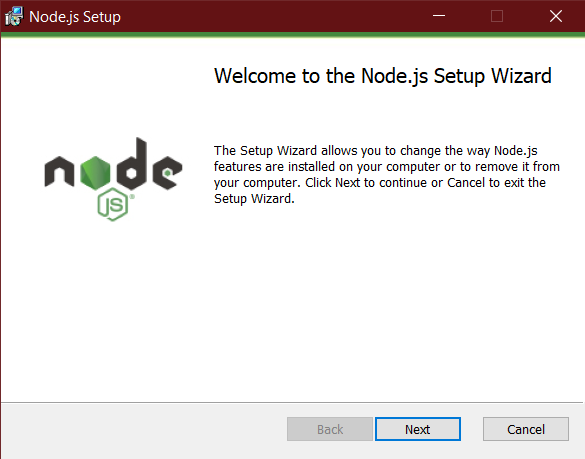Click the 'Node.js Setup' window title text

tap(75, 17)
